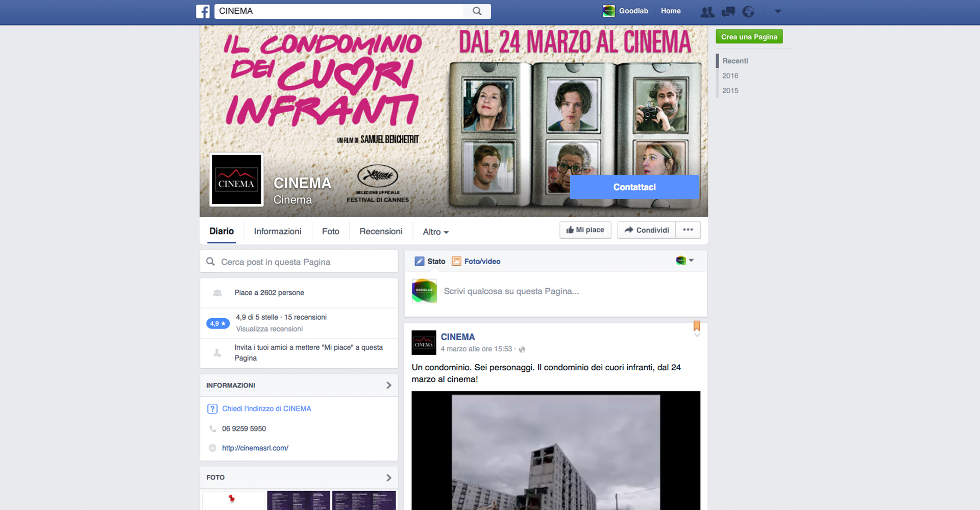This screenshot has width=980, height=510.
Task: Open the CINEMA author name on the post
Action: (x=458, y=337)
